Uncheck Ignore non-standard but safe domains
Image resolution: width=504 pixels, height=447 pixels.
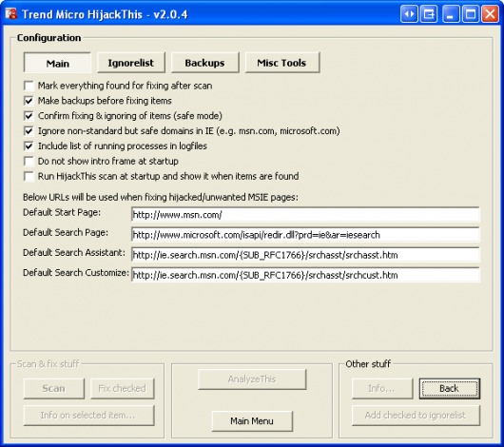click(x=29, y=131)
